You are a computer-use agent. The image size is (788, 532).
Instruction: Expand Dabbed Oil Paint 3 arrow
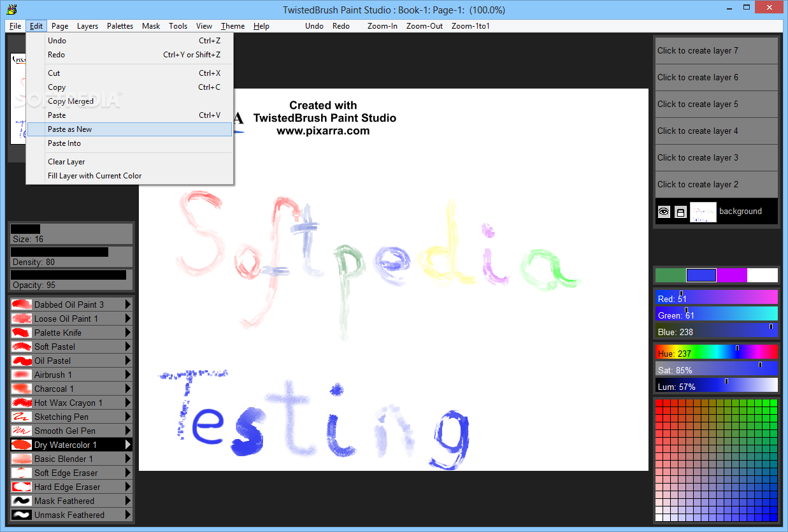[128, 305]
